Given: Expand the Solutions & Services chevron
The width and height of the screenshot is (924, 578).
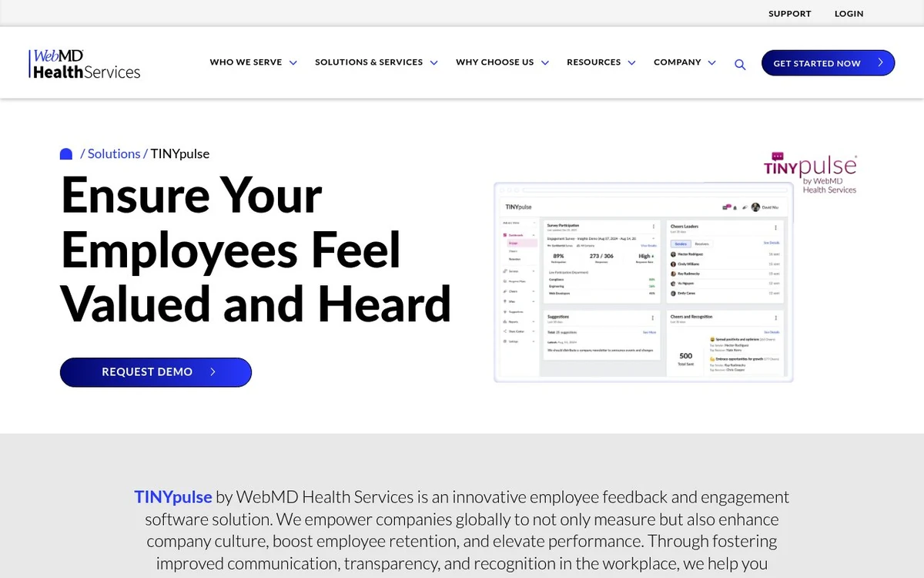Looking at the screenshot, I should click(x=434, y=63).
